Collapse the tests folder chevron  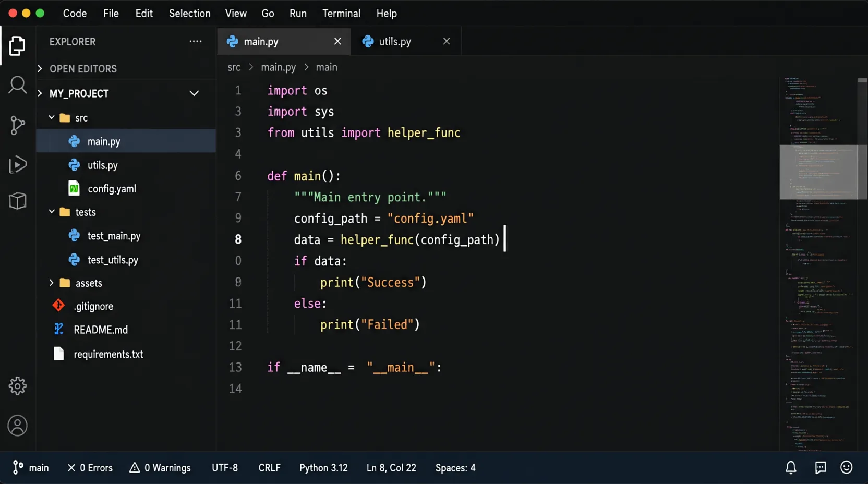(x=52, y=212)
